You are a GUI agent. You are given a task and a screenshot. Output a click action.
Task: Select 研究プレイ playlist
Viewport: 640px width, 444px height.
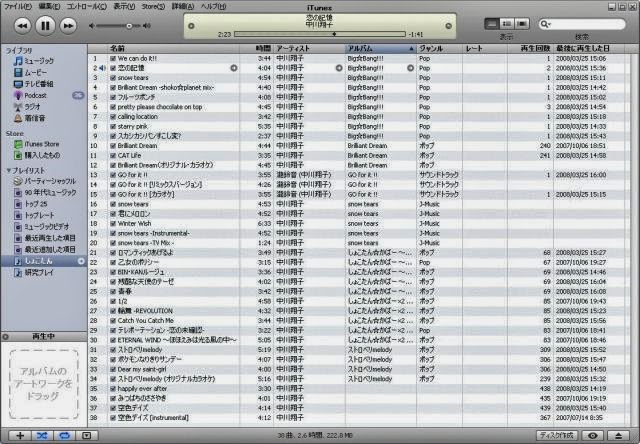(x=39, y=272)
